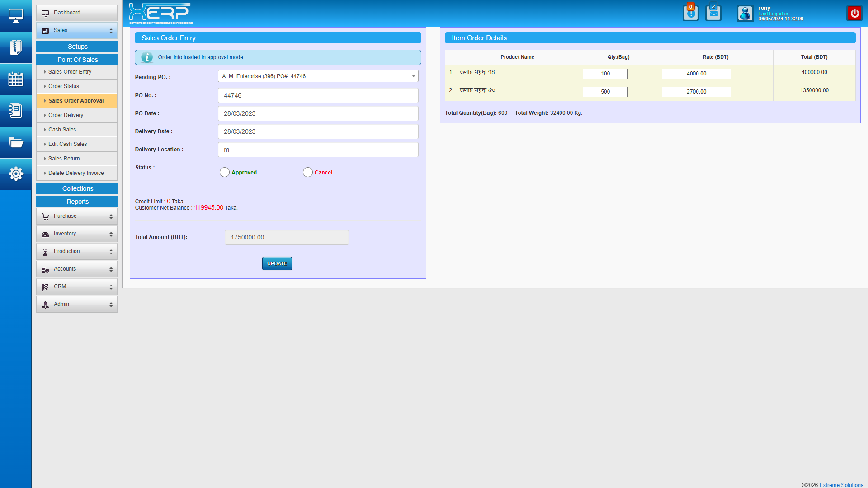Open the Collections section header

coord(77,188)
